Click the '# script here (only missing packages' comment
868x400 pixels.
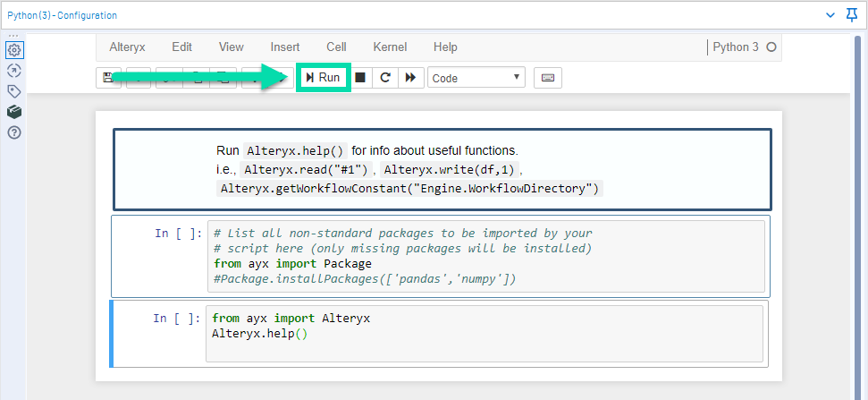tap(402, 248)
